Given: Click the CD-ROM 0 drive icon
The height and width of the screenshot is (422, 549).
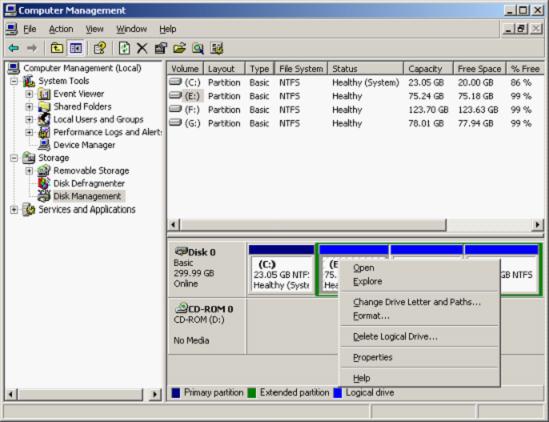Looking at the screenshot, I should [181, 308].
